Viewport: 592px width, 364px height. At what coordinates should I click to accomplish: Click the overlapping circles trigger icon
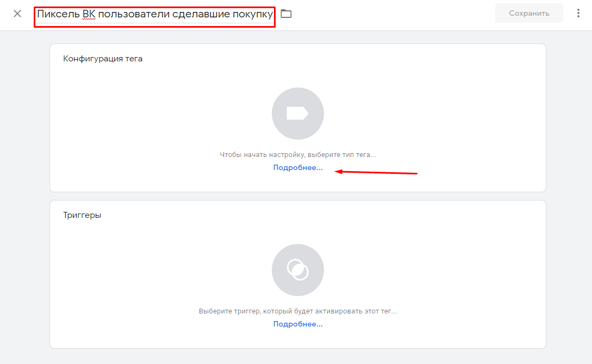coord(297,270)
